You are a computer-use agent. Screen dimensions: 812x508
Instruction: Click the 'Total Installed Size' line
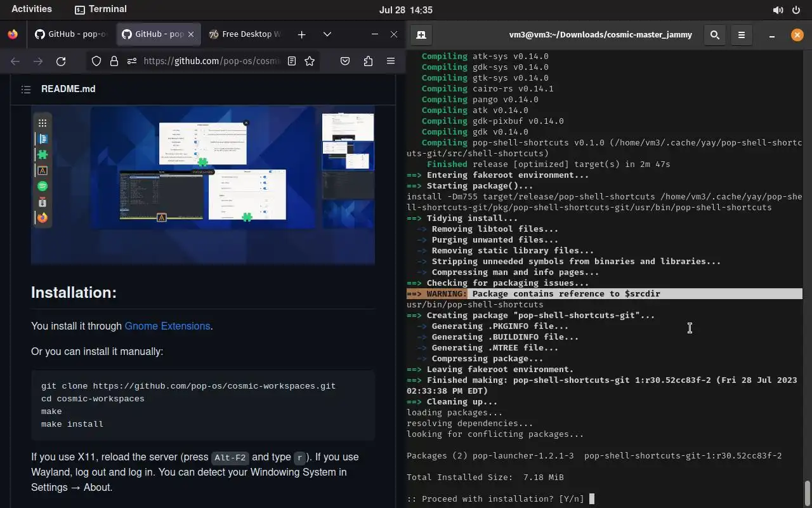point(485,478)
